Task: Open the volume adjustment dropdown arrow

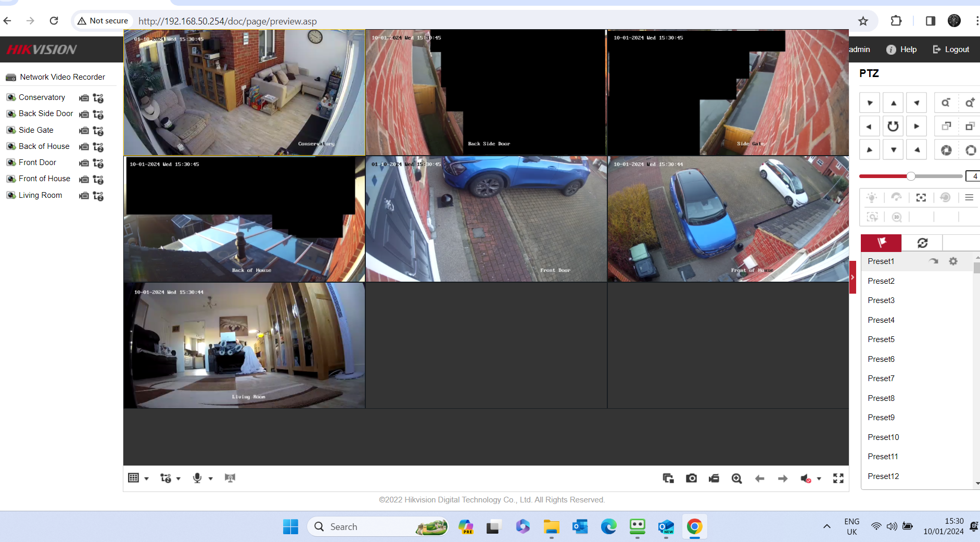Action: point(818,478)
